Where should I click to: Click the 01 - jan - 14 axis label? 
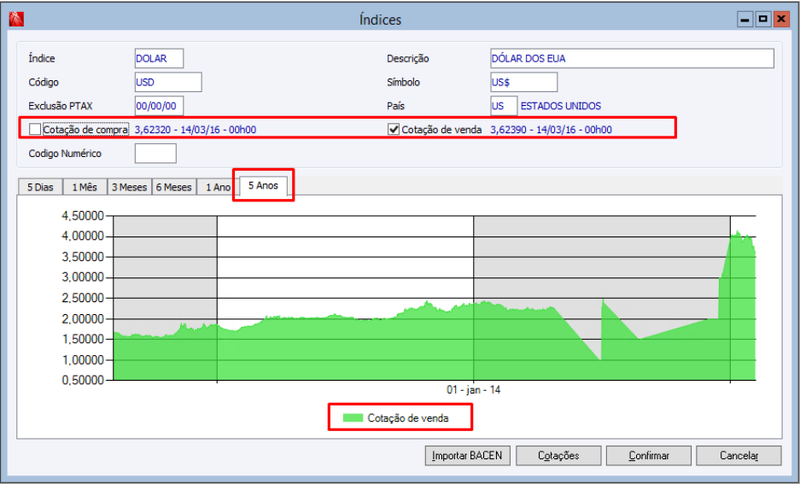point(473,390)
